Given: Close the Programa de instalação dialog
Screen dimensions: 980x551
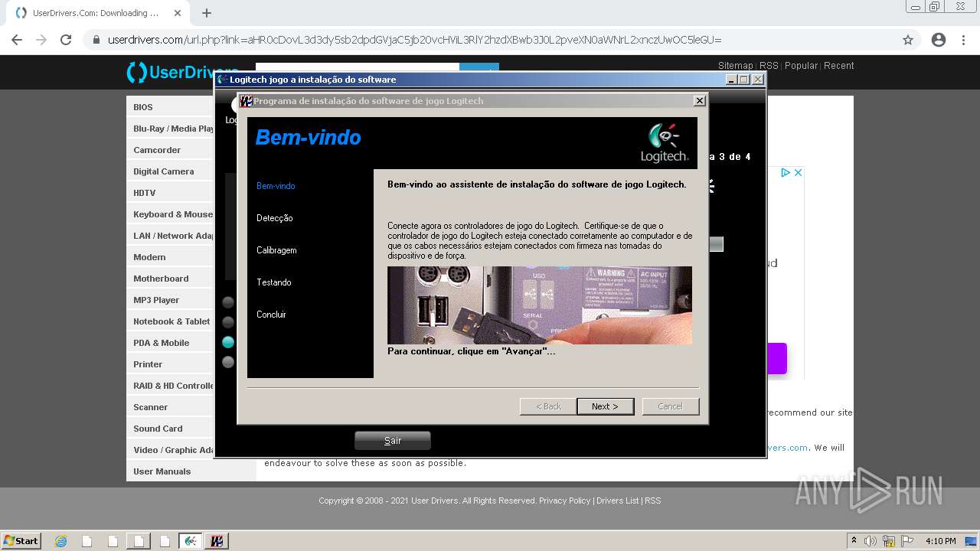Looking at the screenshot, I should tap(699, 101).
